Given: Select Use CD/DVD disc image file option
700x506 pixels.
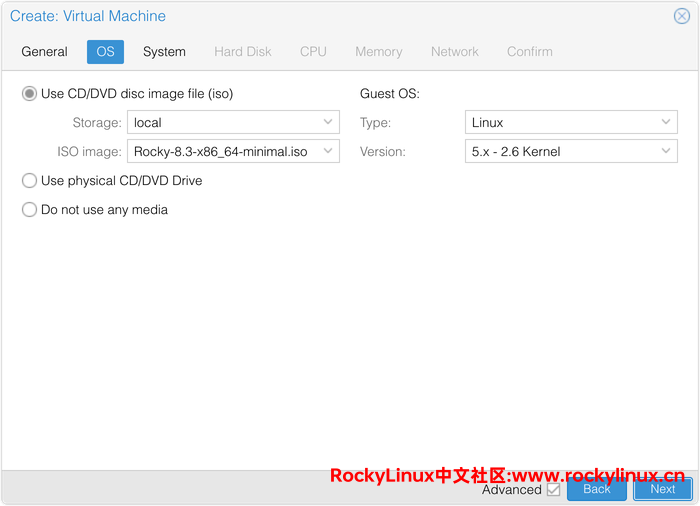Looking at the screenshot, I should pyautogui.click(x=30, y=94).
